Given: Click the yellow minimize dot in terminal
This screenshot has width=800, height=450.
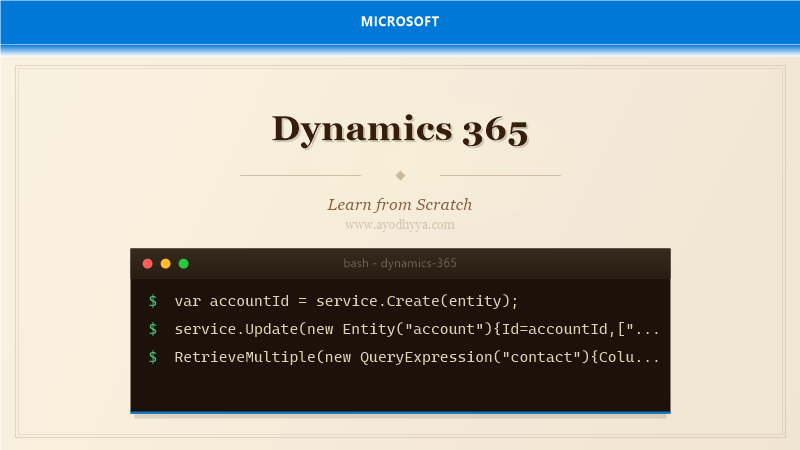Looking at the screenshot, I should 165,263.
